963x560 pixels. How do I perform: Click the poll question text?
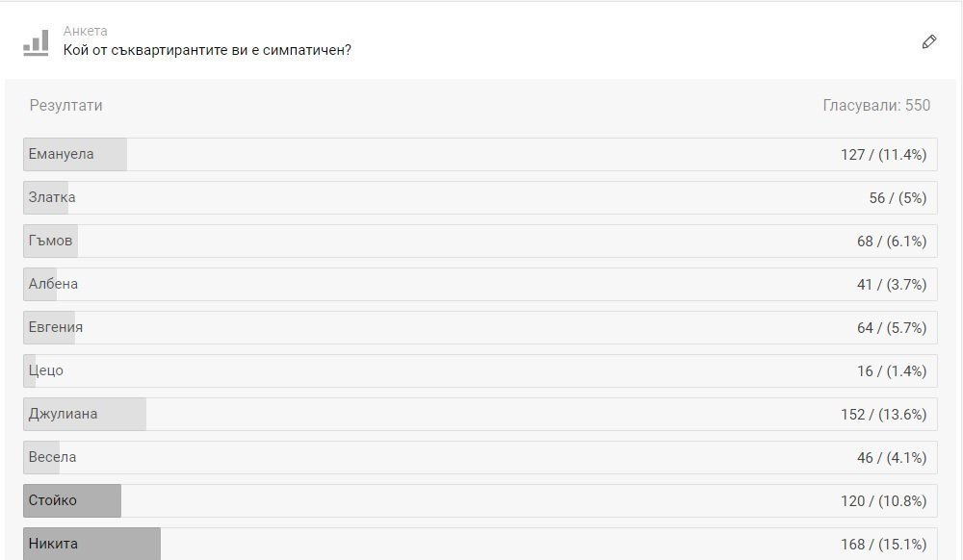[207, 49]
